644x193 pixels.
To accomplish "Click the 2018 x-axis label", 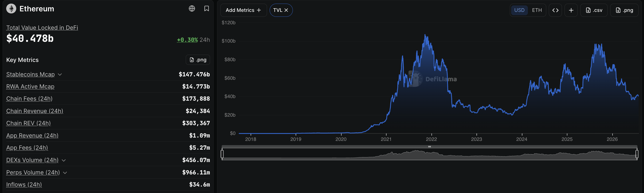I will [251, 139].
